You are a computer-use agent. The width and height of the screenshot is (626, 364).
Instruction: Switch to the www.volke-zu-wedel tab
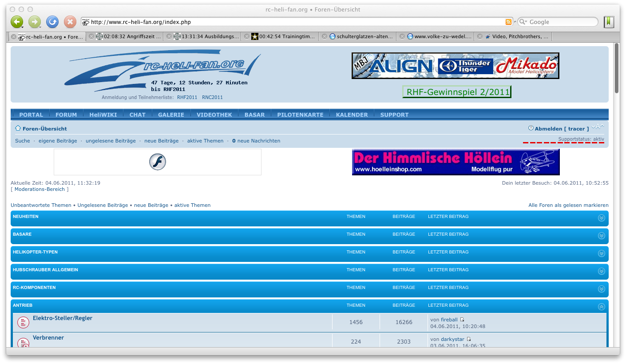[436, 37]
